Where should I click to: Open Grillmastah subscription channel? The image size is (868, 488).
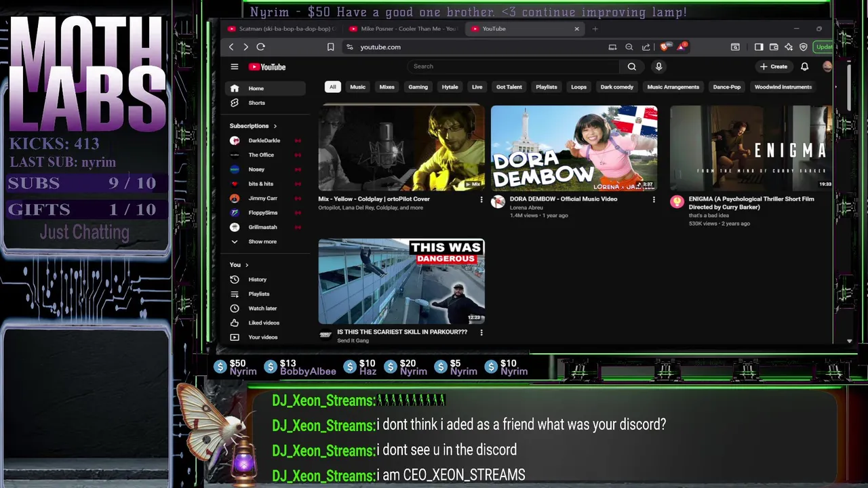pyautogui.click(x=265, y=227)
